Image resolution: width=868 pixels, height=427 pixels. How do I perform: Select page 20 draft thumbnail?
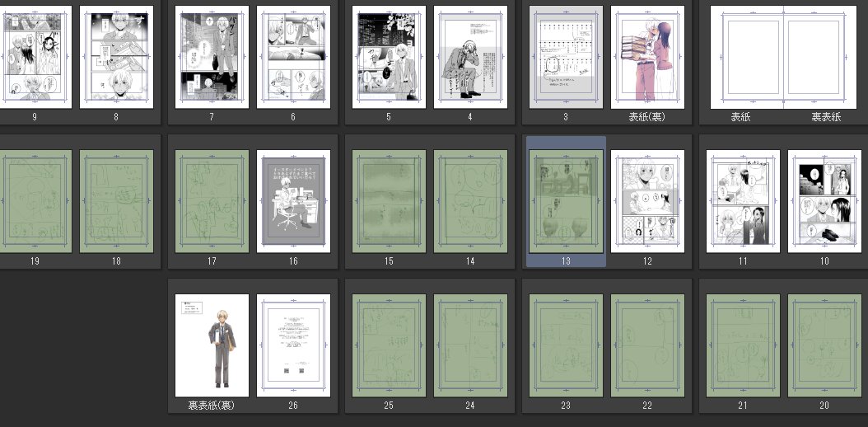(825, 345)
